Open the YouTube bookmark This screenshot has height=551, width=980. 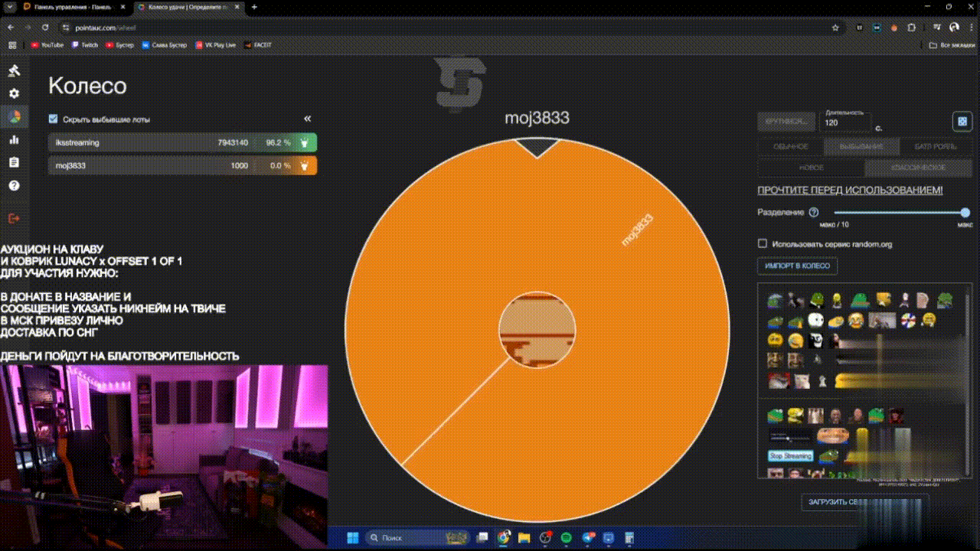coord(47,45)
